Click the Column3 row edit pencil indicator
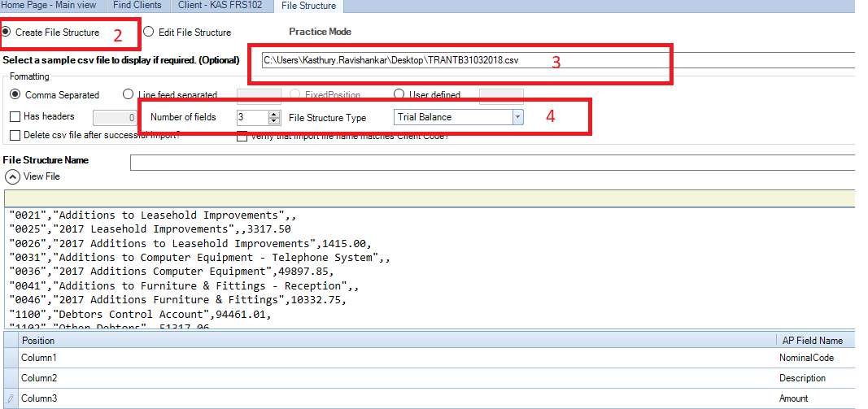Image resolution: width=868 pixels, height=409 pixels. coord(11,398)
